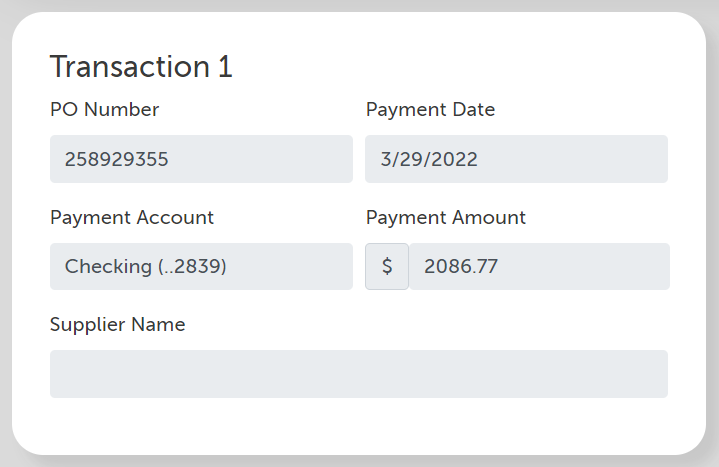Click blank white area below Supplier Name field
The height and width of the screenshot is (467, 719).
[359, 424]
